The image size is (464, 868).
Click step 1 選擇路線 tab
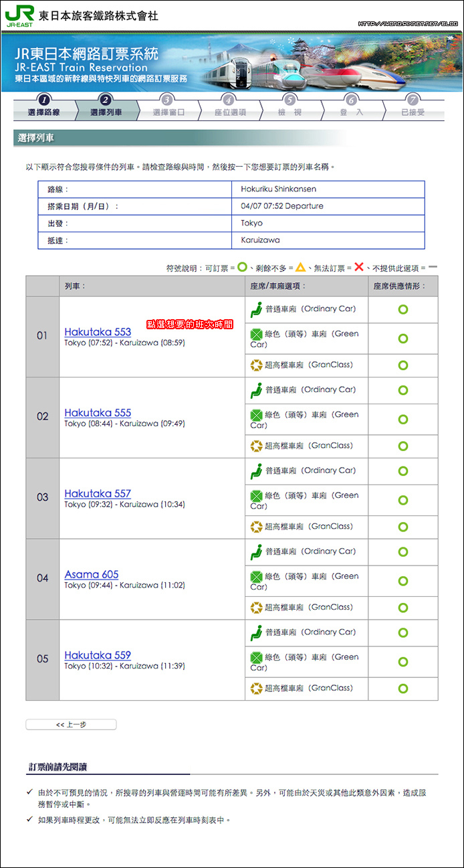(44, 107)
